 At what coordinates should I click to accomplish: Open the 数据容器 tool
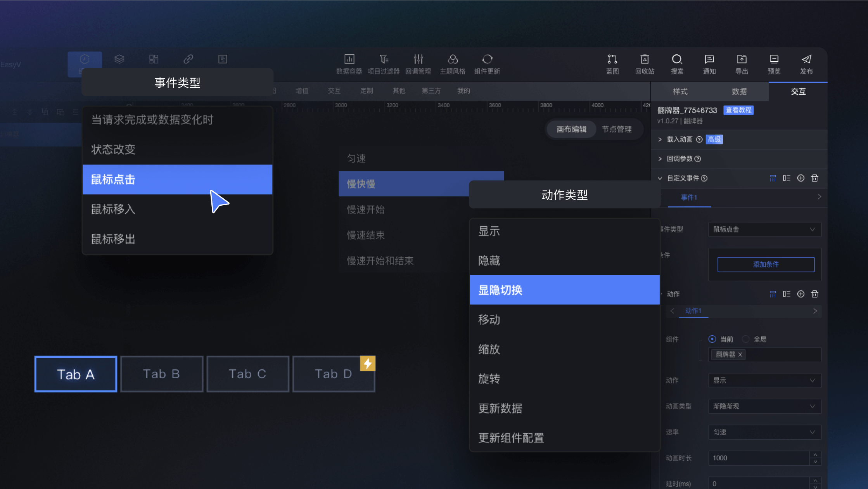pyautogui.click(x=349, y=64)
